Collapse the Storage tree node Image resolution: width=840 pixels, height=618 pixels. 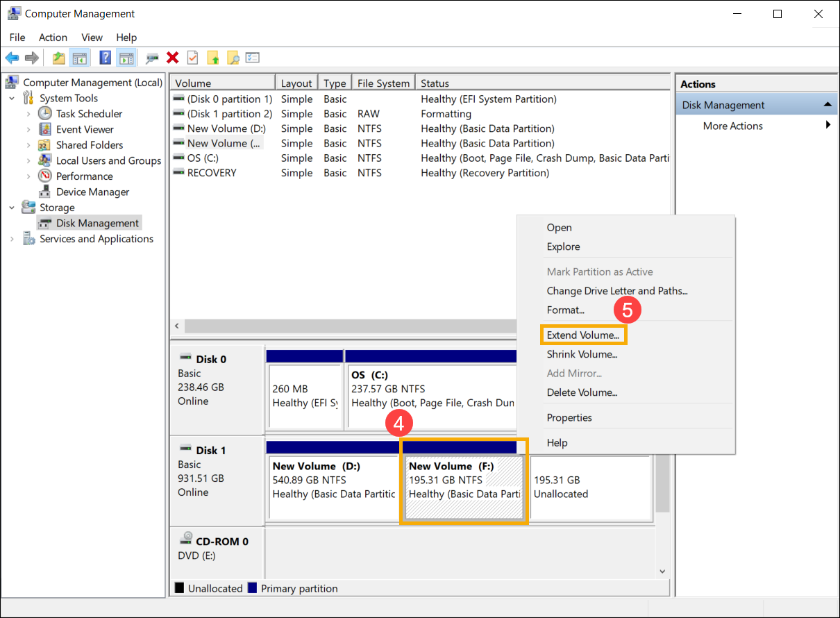click(x=12, y=208)
